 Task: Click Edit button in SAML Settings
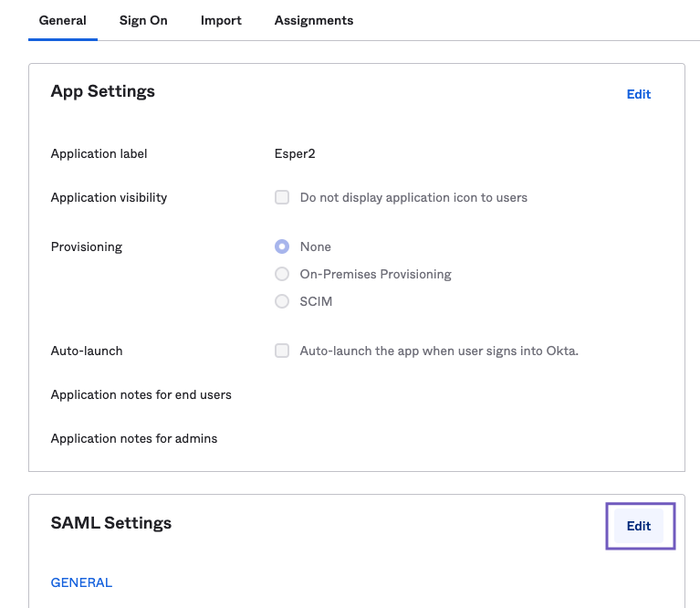pos(638,526)
